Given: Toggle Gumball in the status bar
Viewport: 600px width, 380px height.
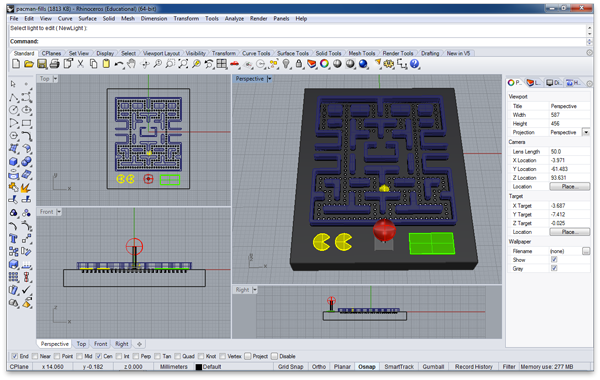Looking at the screenshot, I should (x=433, y=367).
